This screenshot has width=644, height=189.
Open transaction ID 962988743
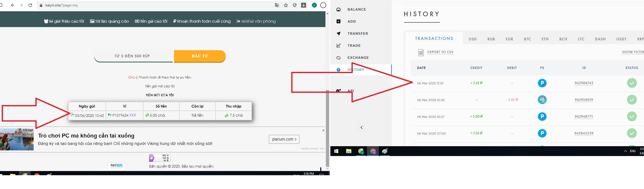[584, 83]
